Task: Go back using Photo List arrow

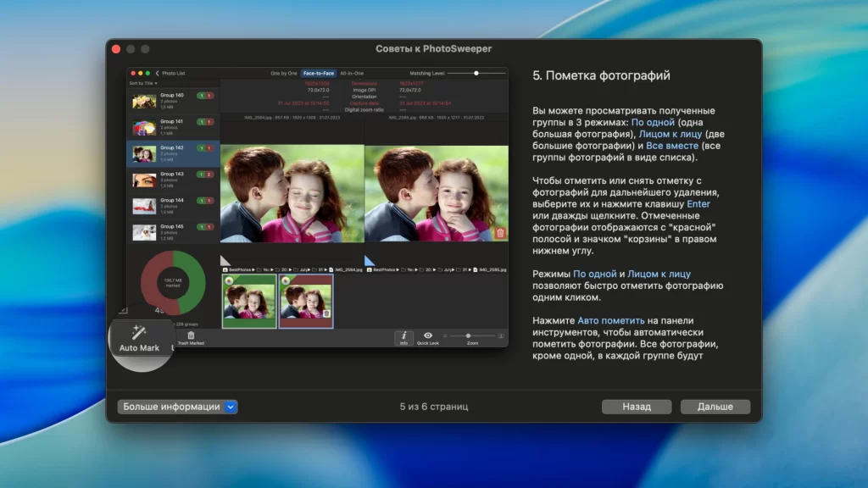Action: 157,74
